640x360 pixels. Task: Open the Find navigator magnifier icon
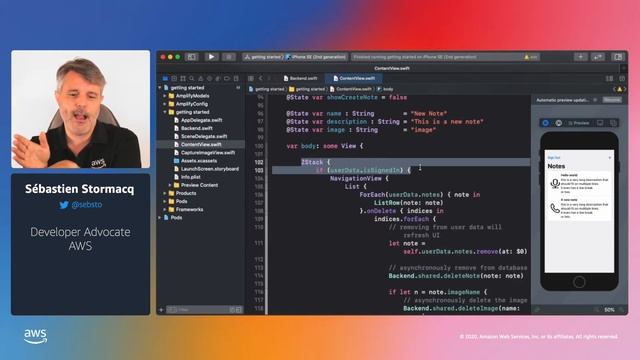192,78
